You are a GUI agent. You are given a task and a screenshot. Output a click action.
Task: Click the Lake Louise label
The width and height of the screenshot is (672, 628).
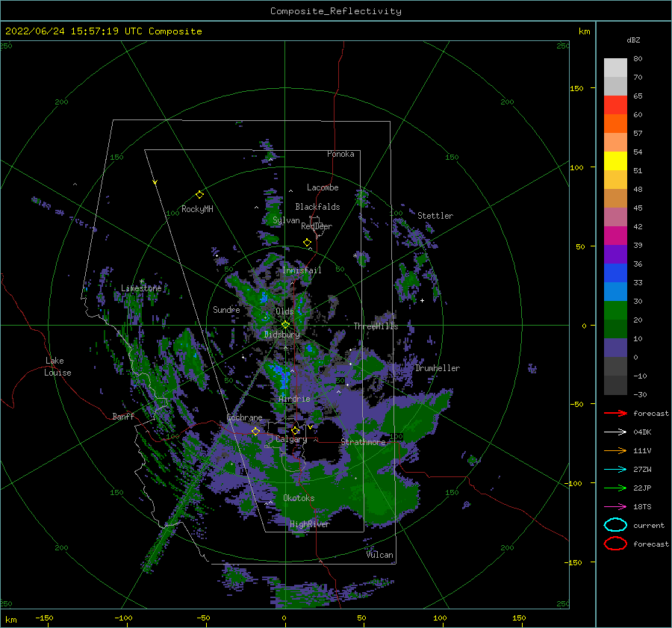tap(57, 367)
